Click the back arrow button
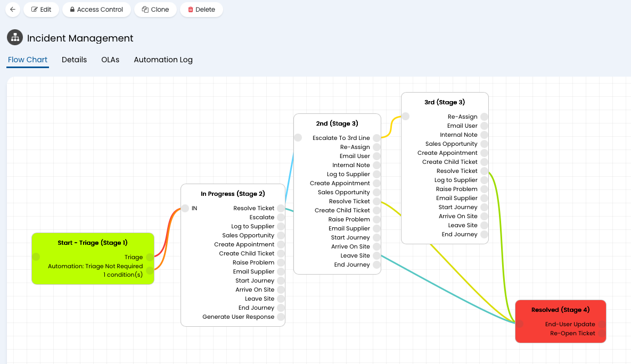Viewport: 631px width, 364px height. (x=13, y=10)
